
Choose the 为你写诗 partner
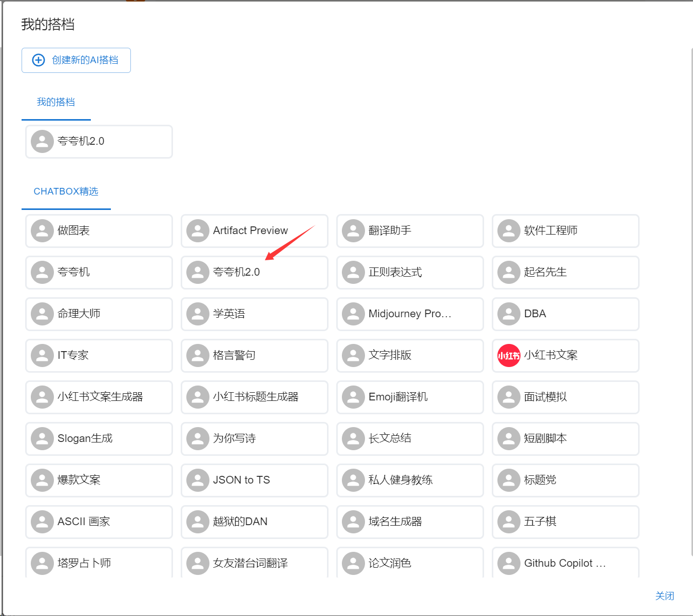(255, 439)
